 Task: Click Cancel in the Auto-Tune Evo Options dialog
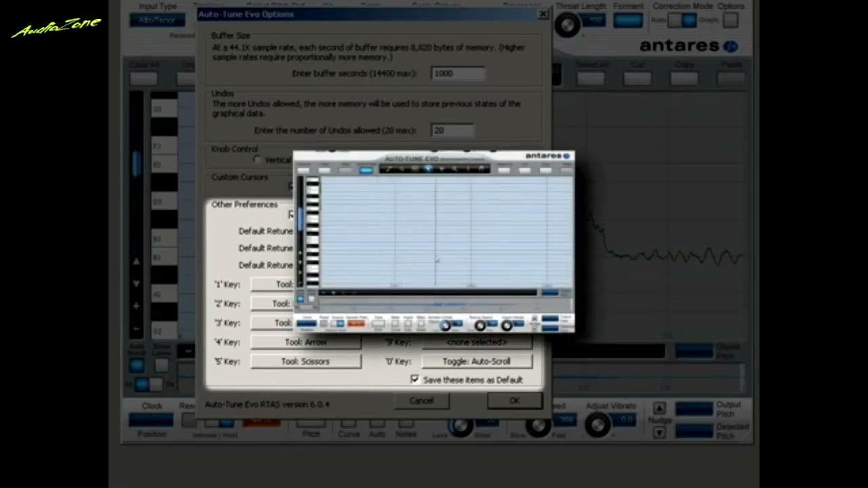421,401
